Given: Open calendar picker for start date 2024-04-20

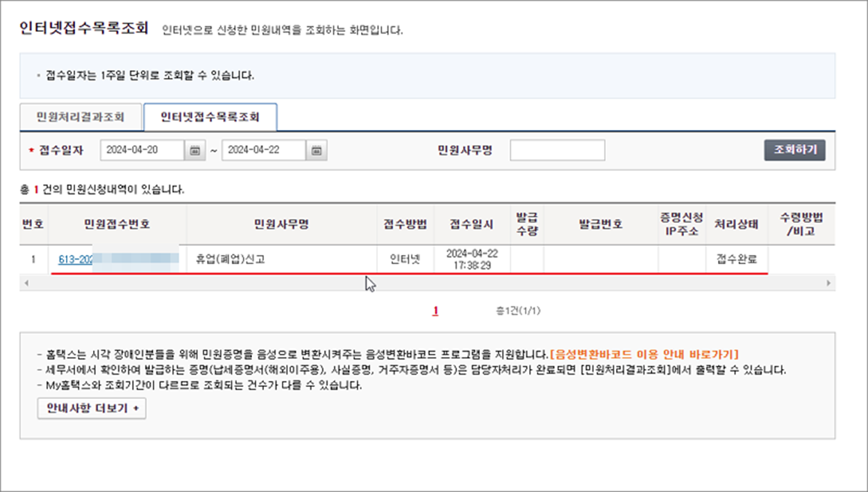Looking at the screenshot, I should (195, 150).
